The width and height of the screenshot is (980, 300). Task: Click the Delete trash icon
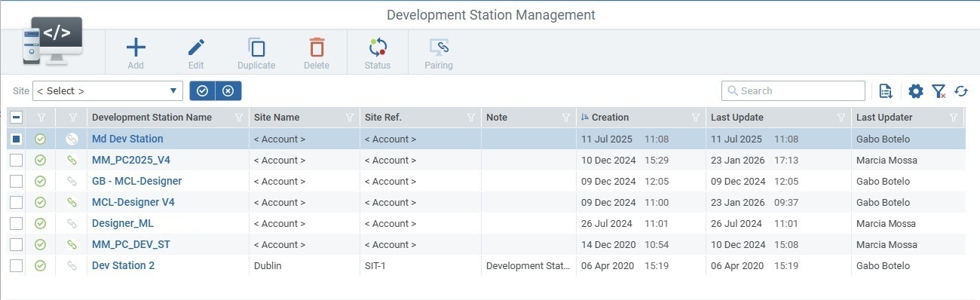point(317,48)
